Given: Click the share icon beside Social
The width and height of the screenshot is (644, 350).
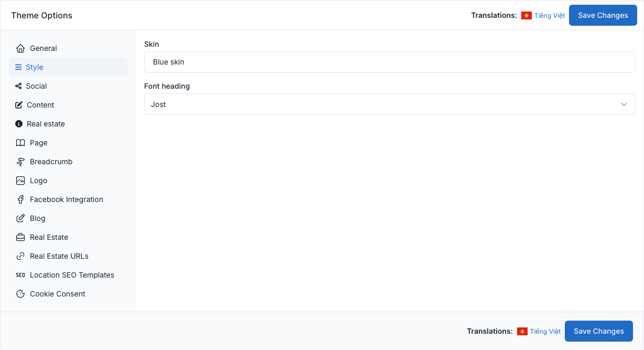Looking at the screenshot, I should (x=18, y=86).
